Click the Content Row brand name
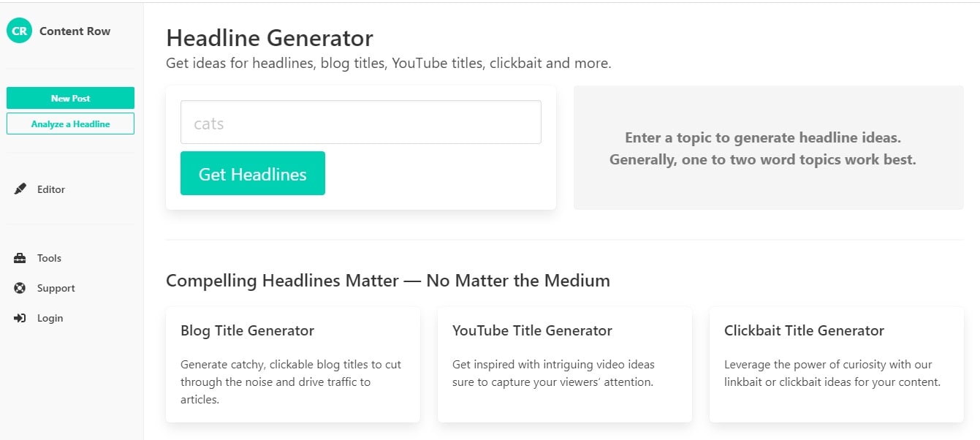The width and height of the screenshot is (980, 440). (x=75, y=31)
